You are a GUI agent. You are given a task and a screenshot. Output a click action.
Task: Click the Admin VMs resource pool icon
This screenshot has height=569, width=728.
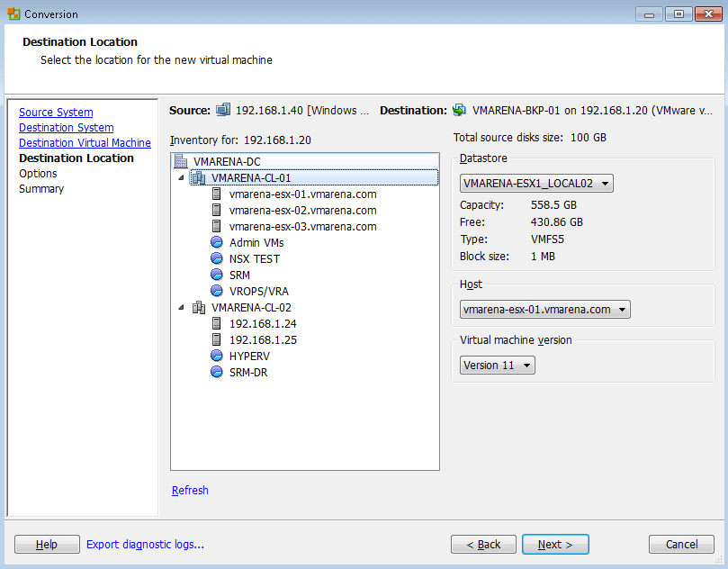(x=216, y=242)
